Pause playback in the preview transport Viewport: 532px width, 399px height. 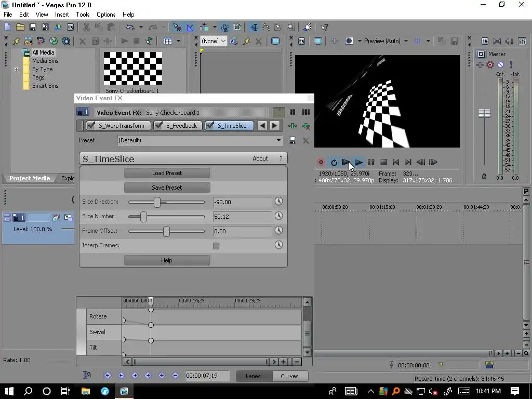click(x=371, y=162)
